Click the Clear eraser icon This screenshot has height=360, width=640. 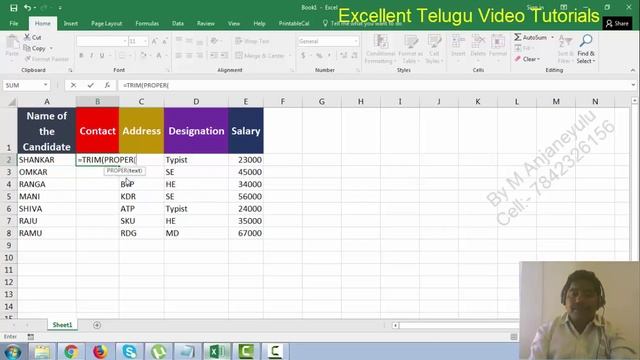coord(518,59)
